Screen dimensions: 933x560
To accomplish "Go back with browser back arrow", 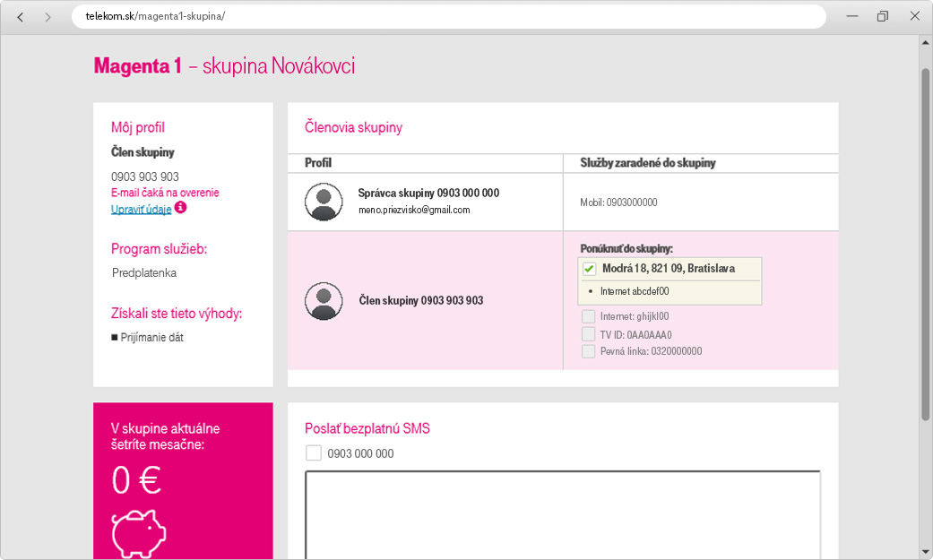I will point(21,17).
